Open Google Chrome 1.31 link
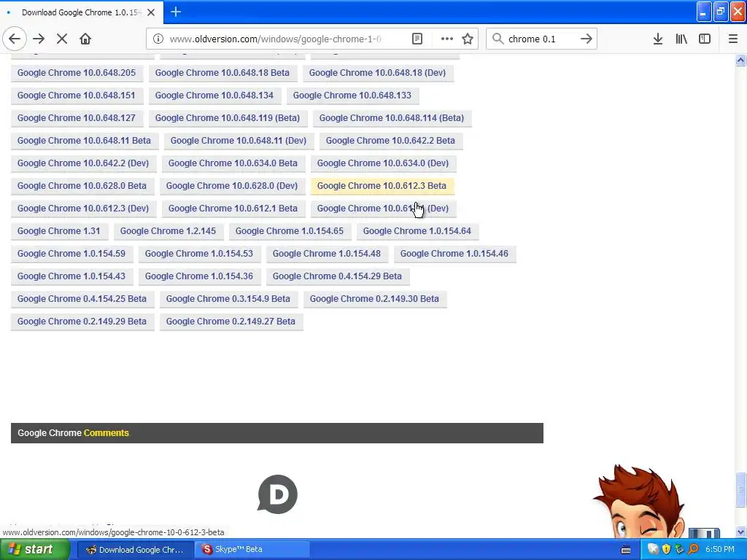The height and width of the screenshot is (560, 747). point(59,231)
